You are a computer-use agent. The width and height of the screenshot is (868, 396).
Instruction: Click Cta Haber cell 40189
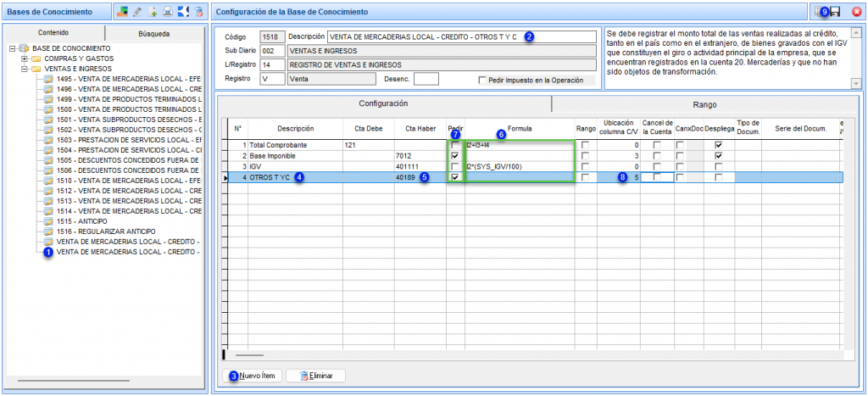coord(420,177)
